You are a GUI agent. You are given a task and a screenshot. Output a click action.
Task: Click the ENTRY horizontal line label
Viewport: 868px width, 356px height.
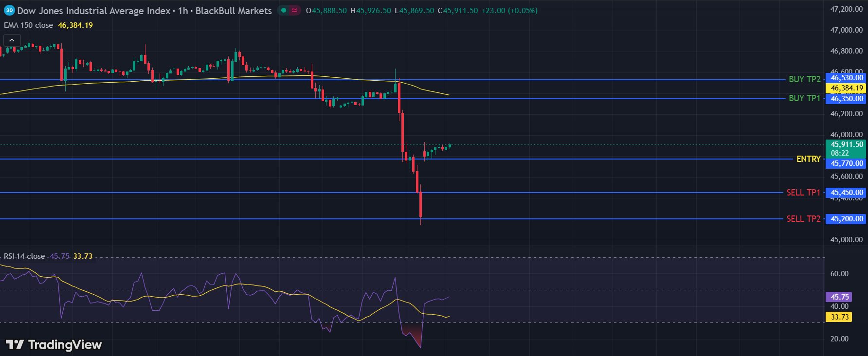(x=808, y=159)
